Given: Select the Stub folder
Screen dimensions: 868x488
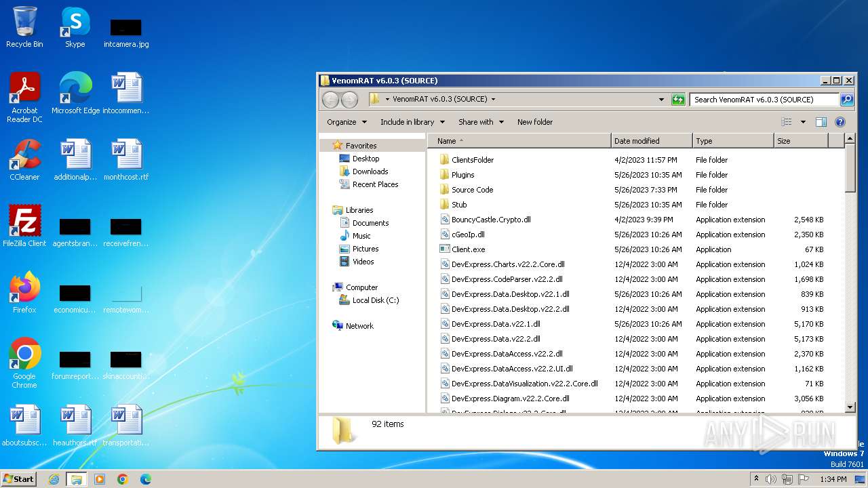Looking at the screenshot, I should click(x=453, y=205).
